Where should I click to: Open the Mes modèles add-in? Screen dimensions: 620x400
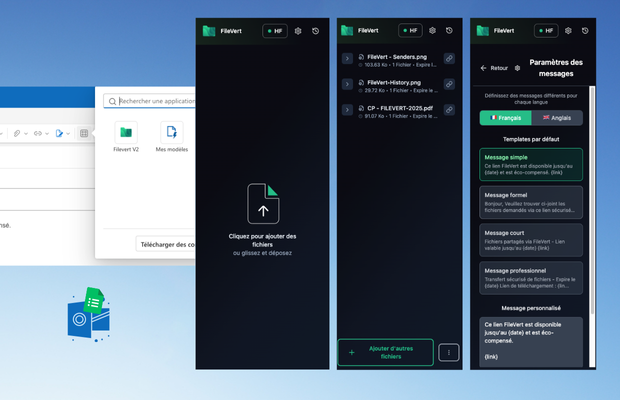pyautogui.click(x=172, y=136)
